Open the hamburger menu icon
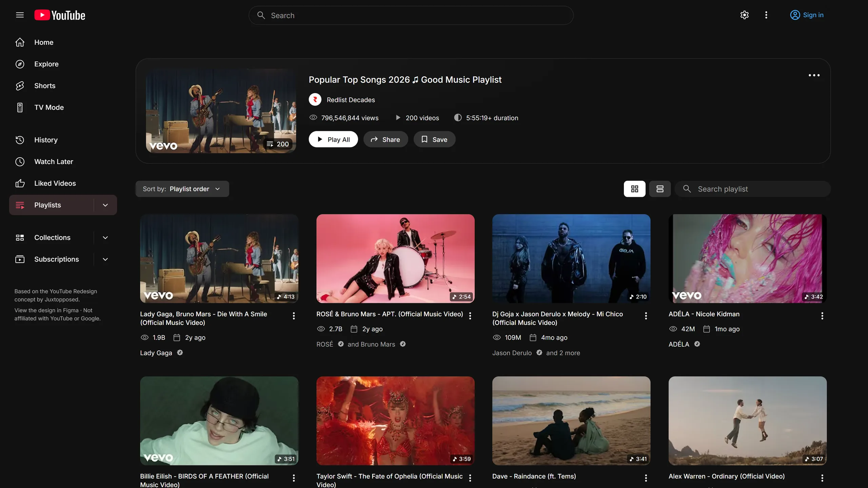This screenshot has width=868, height=488. (x=20, y=15)
